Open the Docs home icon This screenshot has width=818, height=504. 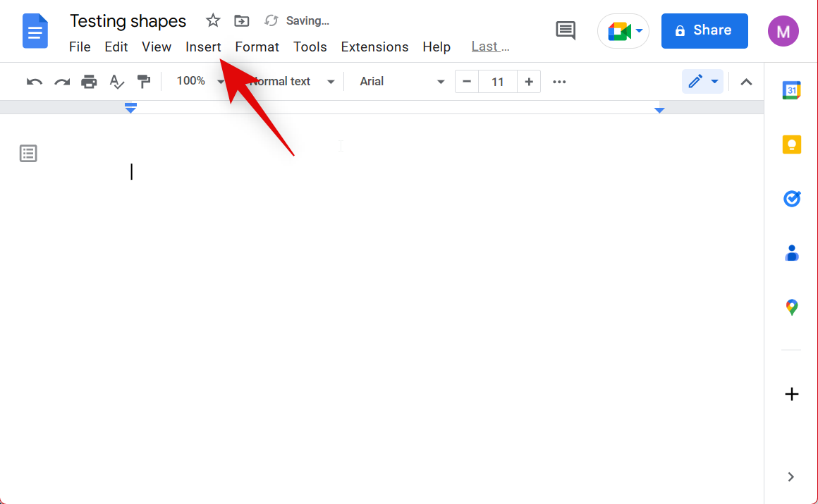[x=35, y=31]
